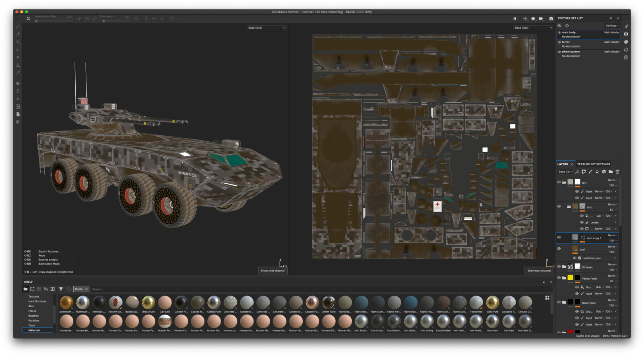
Task: Open the Log icon in right dock
Action: (x=626, y=58)
